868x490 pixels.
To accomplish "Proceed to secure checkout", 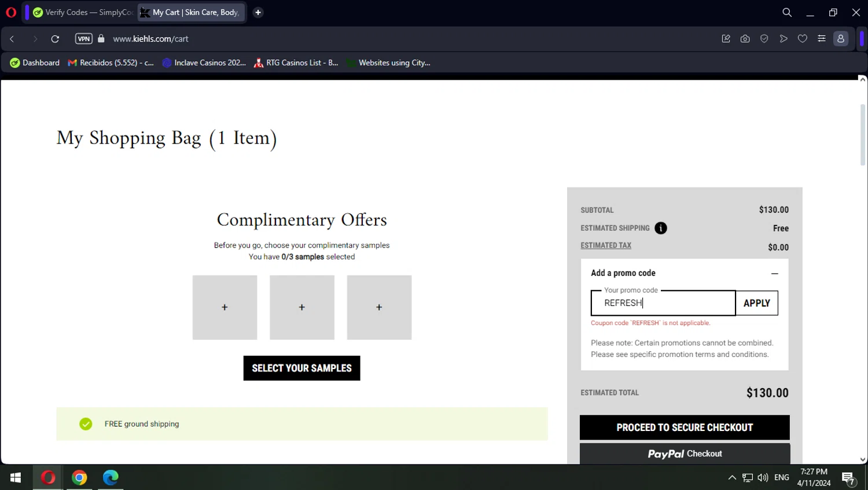I will click(685, 428).
